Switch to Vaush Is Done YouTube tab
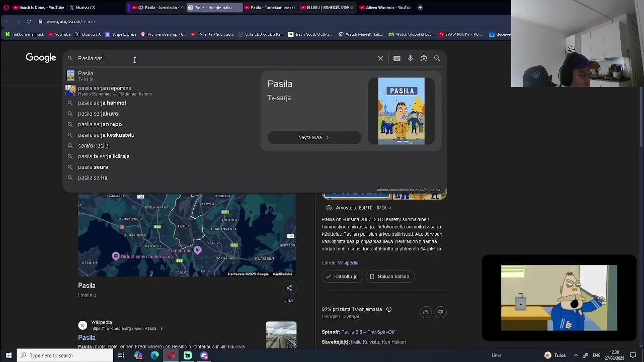Image resolution: width=644 pixels, height=362 pixels. (38, 8)
